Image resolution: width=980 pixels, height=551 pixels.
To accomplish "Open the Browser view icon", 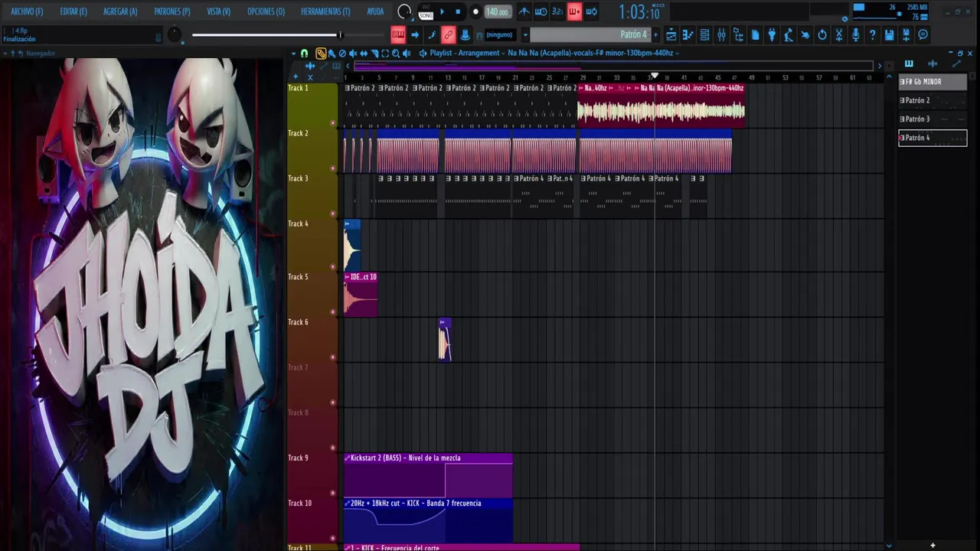I will coord(738,34).
